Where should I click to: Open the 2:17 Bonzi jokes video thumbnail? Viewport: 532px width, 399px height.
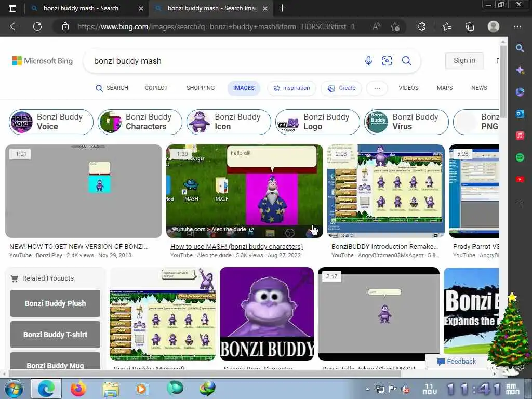pos(379,313)
